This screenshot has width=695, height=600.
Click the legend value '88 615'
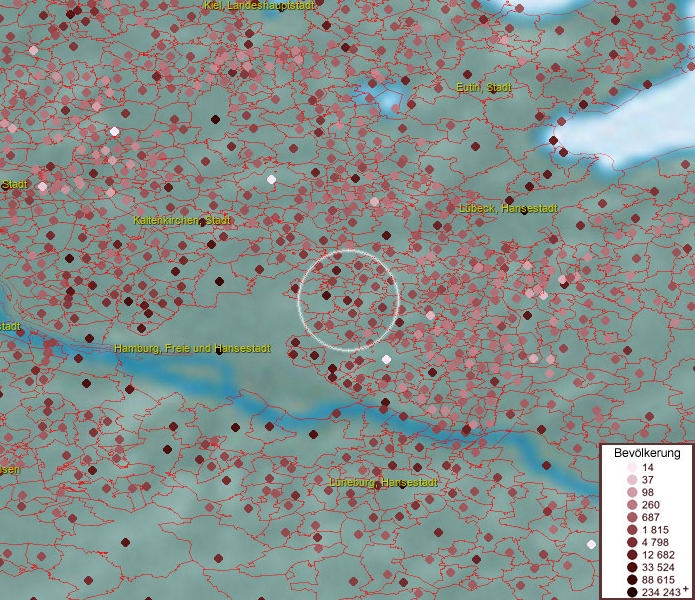(x=658, y=580)
